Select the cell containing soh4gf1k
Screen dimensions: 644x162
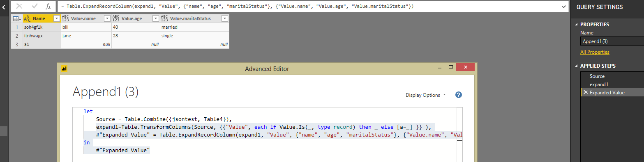[x=42, y=27]
